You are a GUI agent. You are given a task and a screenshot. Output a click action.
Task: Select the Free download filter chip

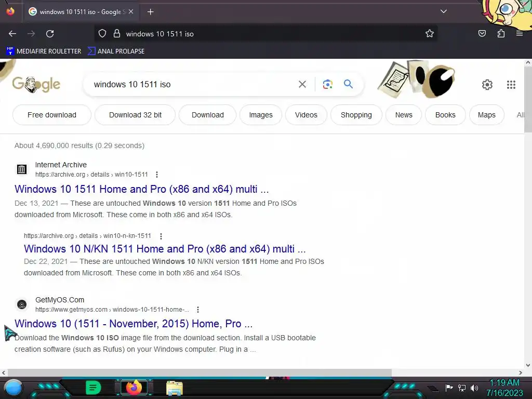(52, 115)
